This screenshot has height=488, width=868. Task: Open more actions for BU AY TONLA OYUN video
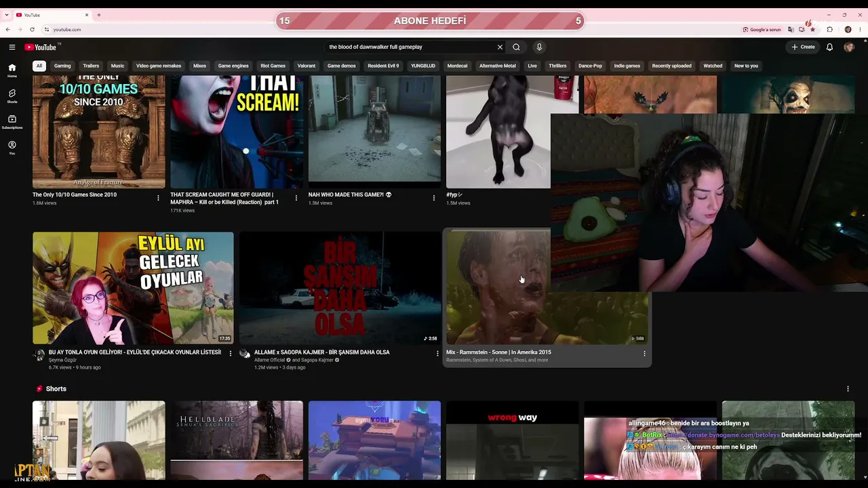[x=231, y=353]
